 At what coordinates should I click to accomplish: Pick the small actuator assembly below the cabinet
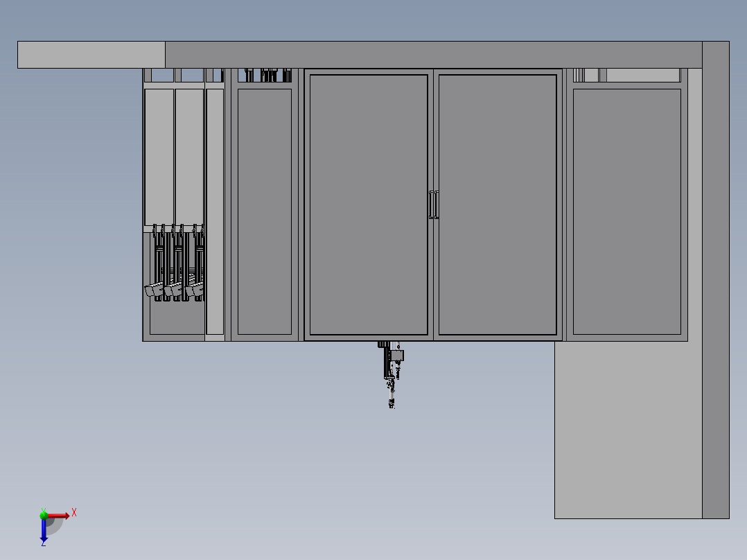coord(391,375)
